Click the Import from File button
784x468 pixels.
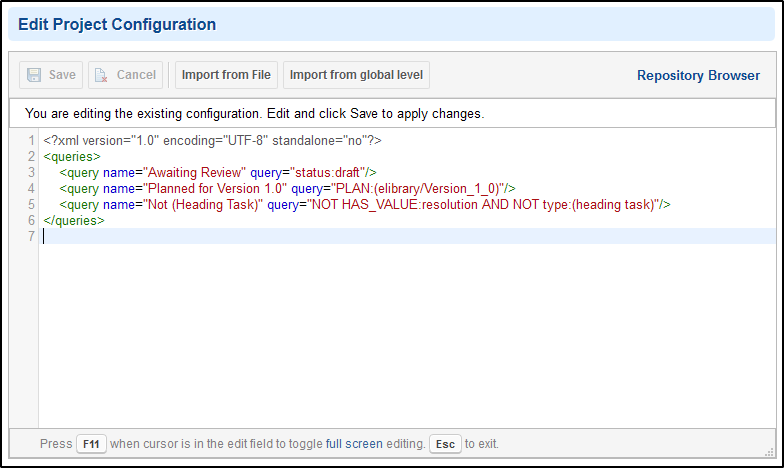tap(226, 75)
